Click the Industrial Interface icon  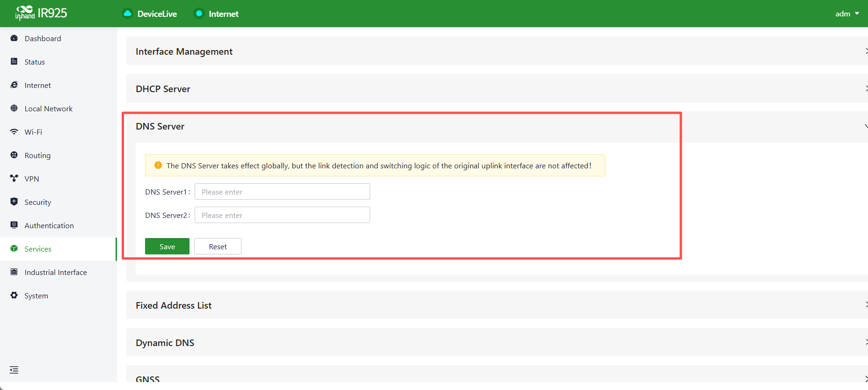coord(14,272)
